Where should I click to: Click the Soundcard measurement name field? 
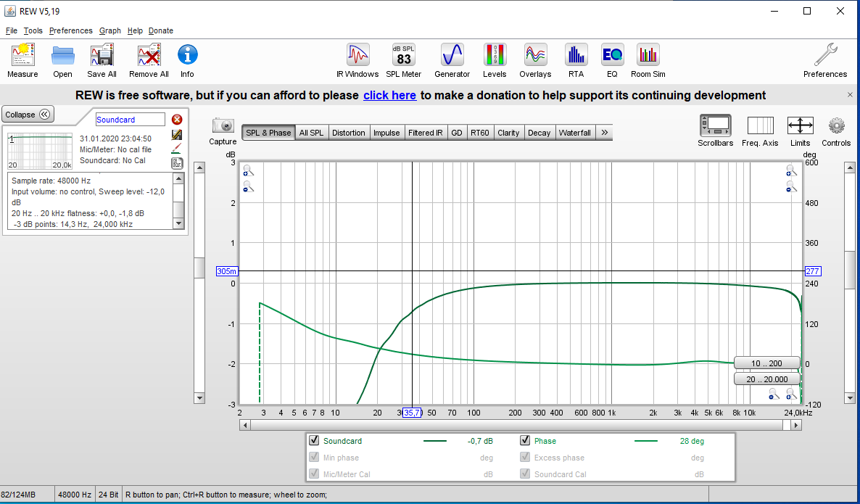(131, 120)
